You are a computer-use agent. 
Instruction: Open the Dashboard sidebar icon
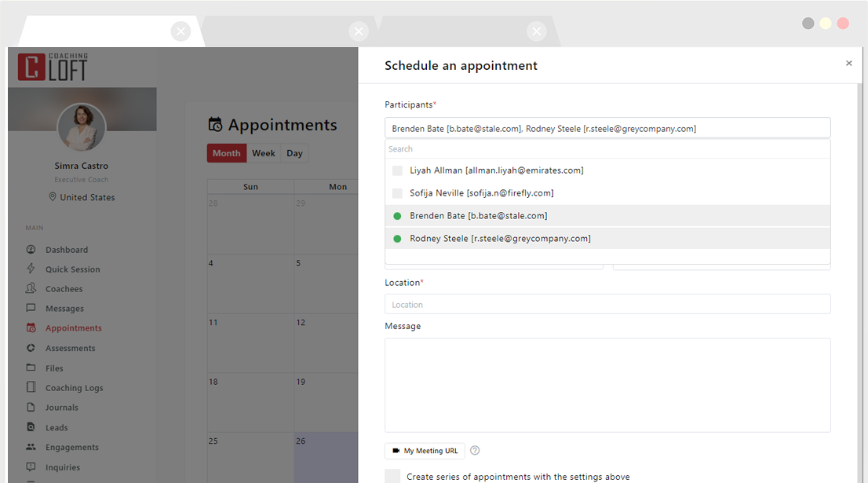click(x=31, y=249)
